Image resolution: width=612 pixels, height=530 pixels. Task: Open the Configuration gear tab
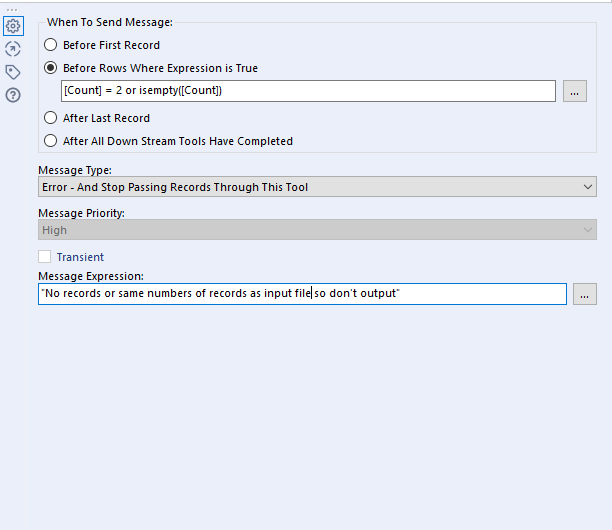(13, 26)
